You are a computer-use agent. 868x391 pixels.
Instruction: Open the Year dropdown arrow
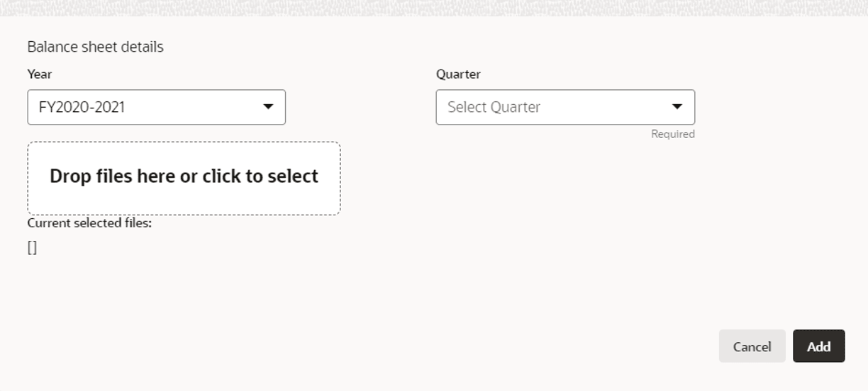268,107
